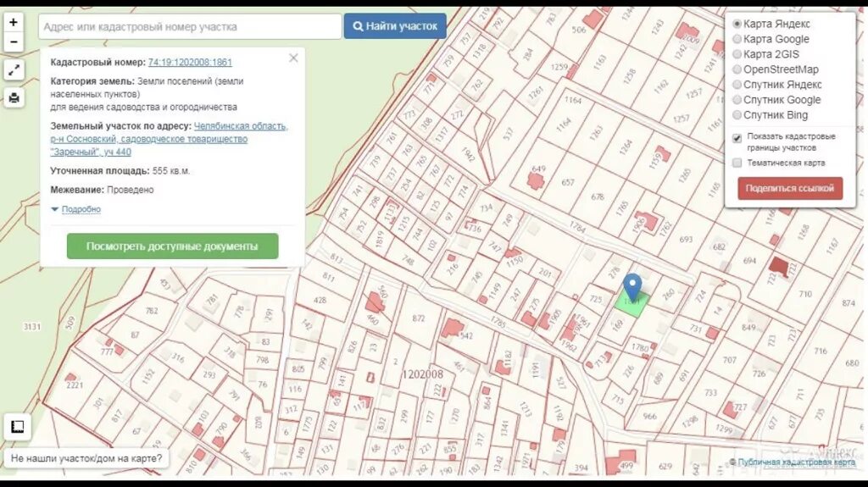Click parcel labeled 428 on map
868x487 pixels.
point(320,300)
